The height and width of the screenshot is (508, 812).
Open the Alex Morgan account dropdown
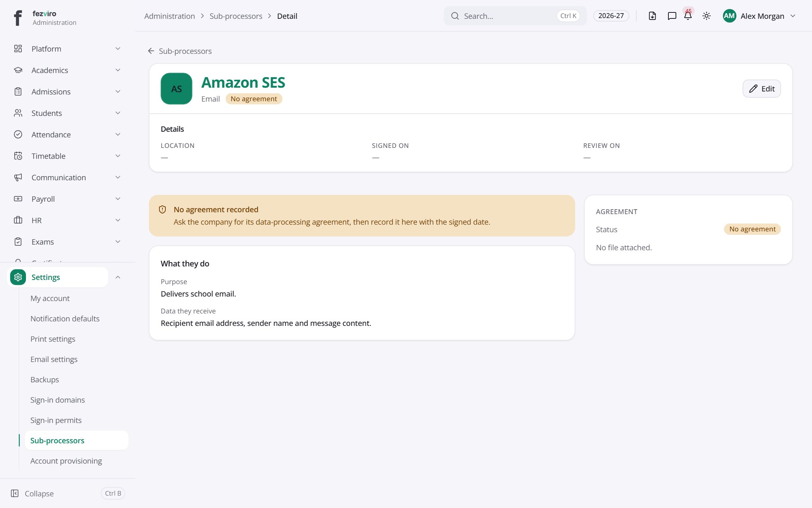click(x=759, y=16)
